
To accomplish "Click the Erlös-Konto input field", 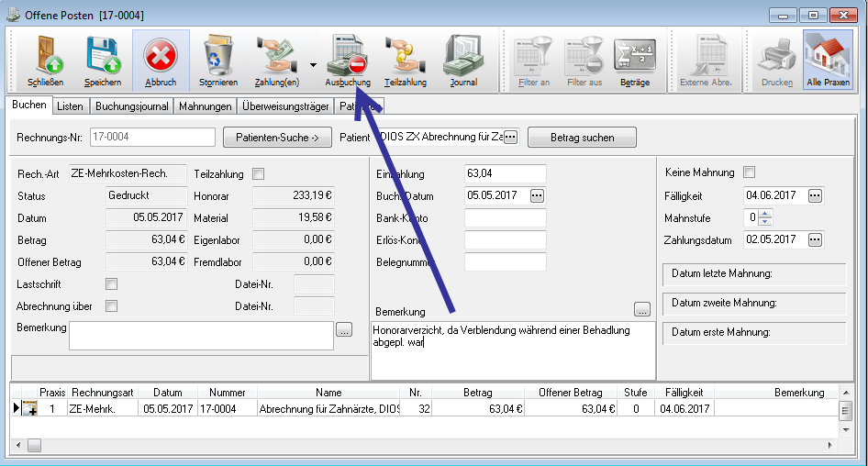I will 505,239.
